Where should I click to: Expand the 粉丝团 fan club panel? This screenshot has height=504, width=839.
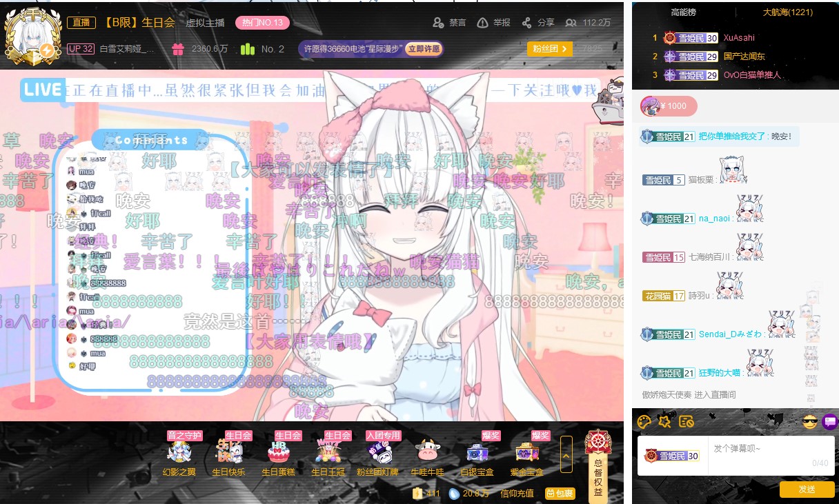point(549,49)
